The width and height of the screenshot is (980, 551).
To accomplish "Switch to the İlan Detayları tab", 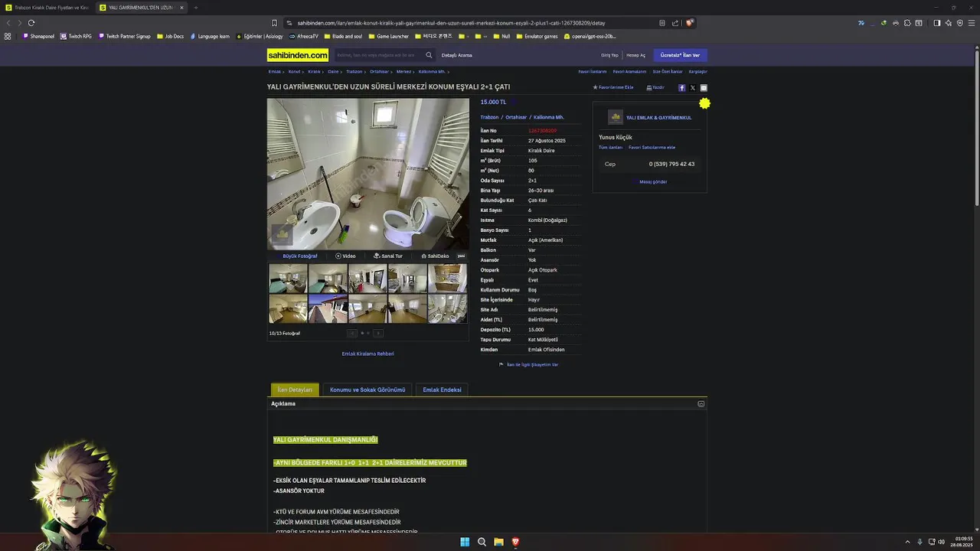I will 295,390.
